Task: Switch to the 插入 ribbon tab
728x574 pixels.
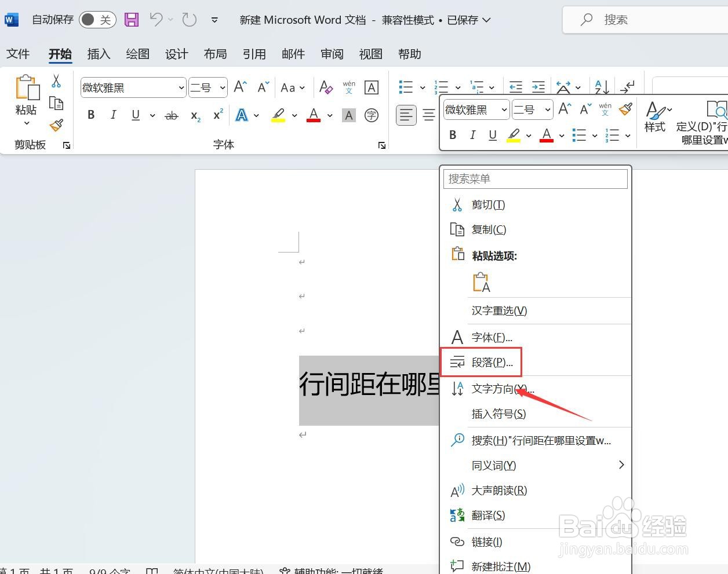Action: coord(98,53)
